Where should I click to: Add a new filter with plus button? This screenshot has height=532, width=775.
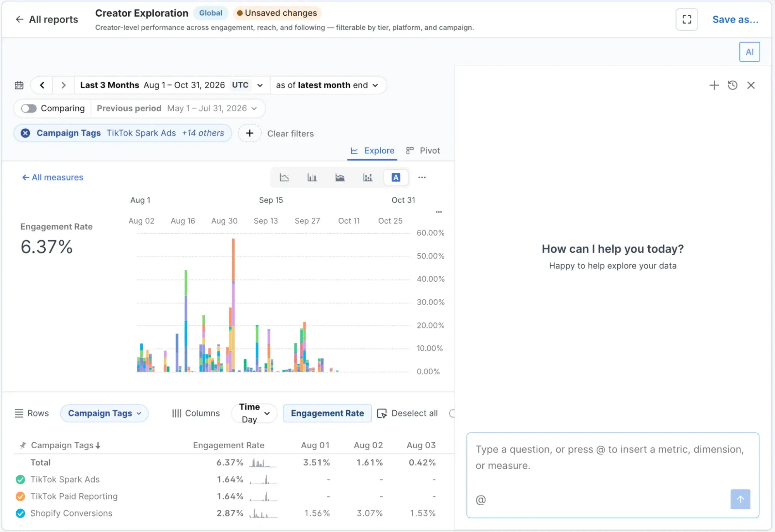[x=249, y=133]
